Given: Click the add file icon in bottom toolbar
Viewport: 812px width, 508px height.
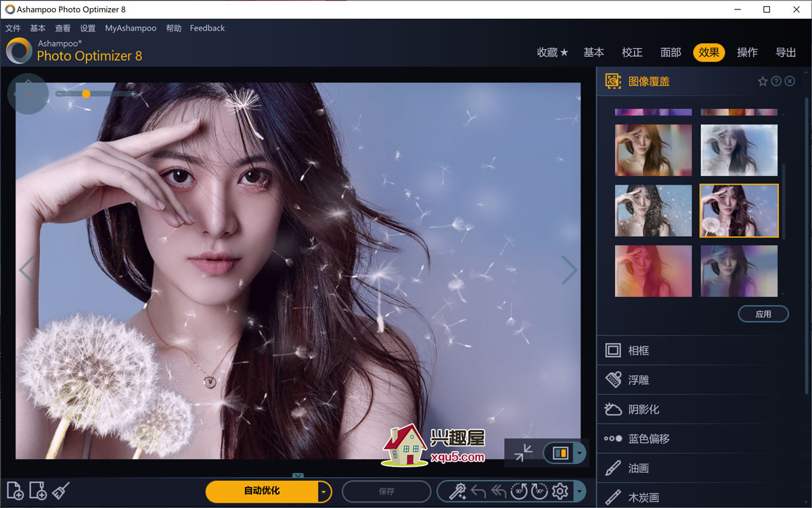Looking at the screenshot, I should pyautogui.click(x=15, y=490).
